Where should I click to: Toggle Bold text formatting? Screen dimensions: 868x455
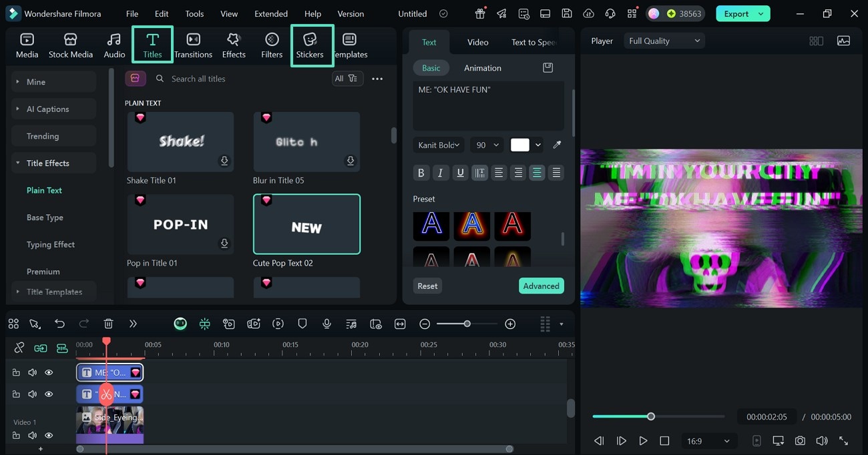click(421, 173)
